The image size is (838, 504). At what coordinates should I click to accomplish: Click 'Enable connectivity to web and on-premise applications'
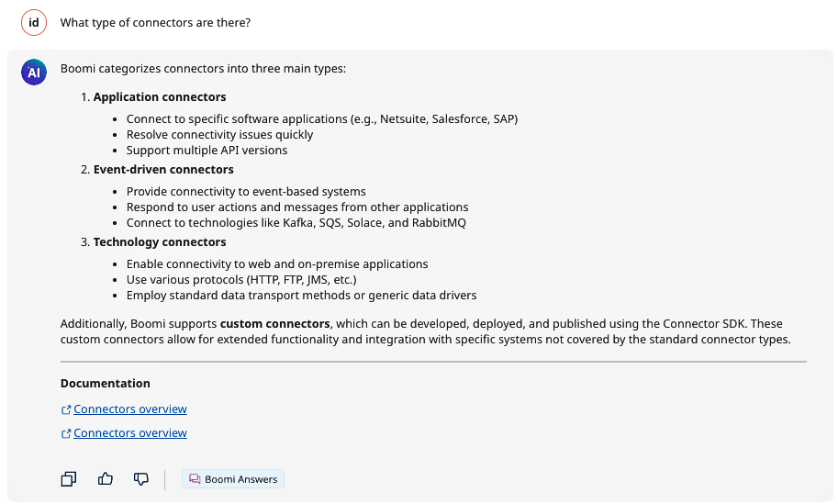point(277,264)
